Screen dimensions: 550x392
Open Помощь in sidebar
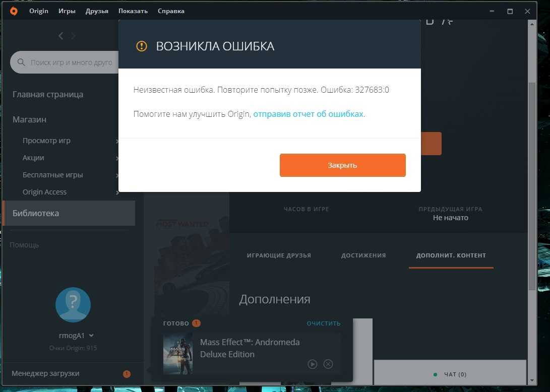[x=24, y=245]
